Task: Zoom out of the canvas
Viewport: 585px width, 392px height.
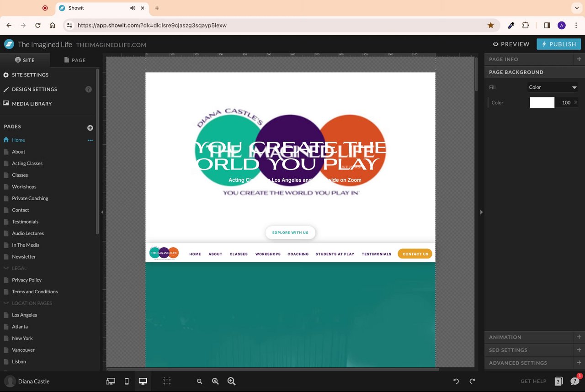Action: tap(199, 381)
